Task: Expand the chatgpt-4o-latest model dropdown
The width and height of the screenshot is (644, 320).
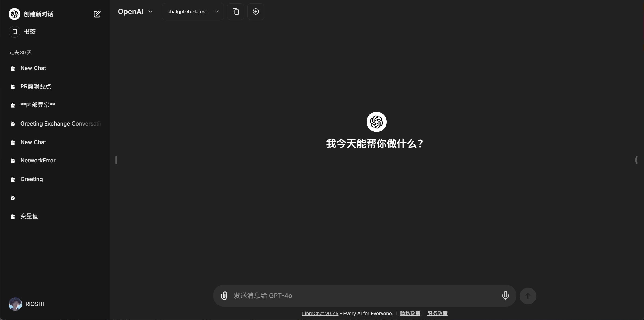Action: pyautogui.click(x=192, y=12)
